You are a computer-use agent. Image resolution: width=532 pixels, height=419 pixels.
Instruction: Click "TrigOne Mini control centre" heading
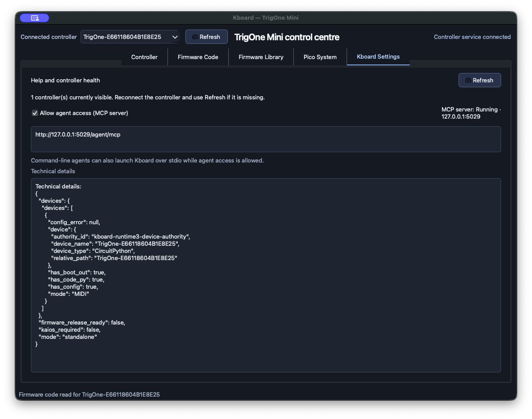287,37
